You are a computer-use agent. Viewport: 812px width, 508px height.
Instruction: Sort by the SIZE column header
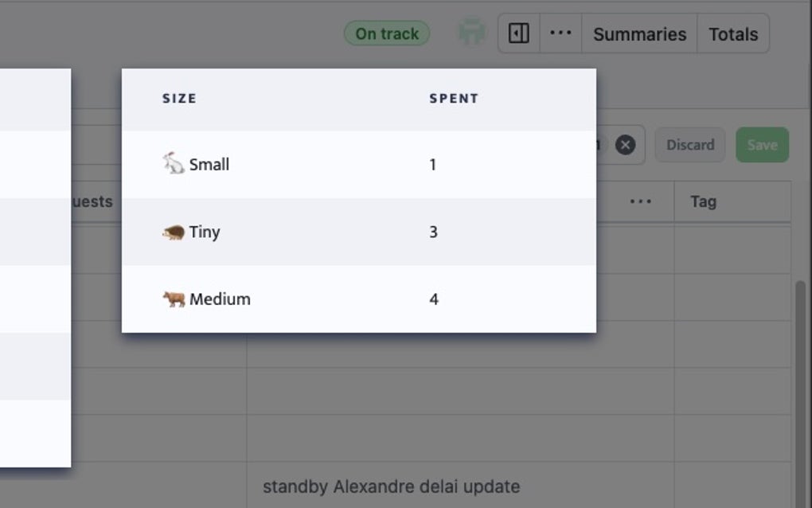click(179, 98)
